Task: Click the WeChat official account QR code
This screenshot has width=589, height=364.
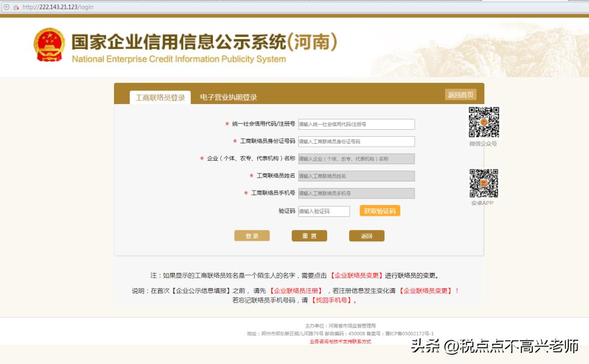Action: [x=484, y=122]
